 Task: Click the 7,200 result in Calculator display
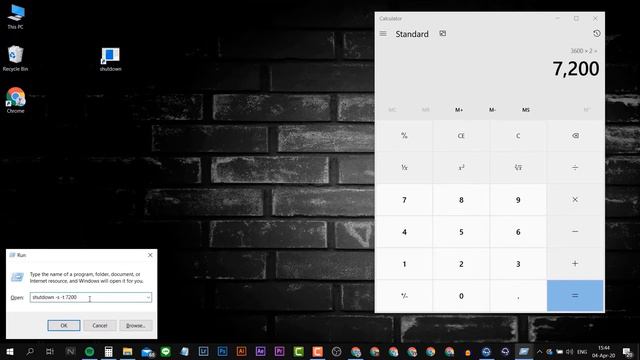point(576,69)
